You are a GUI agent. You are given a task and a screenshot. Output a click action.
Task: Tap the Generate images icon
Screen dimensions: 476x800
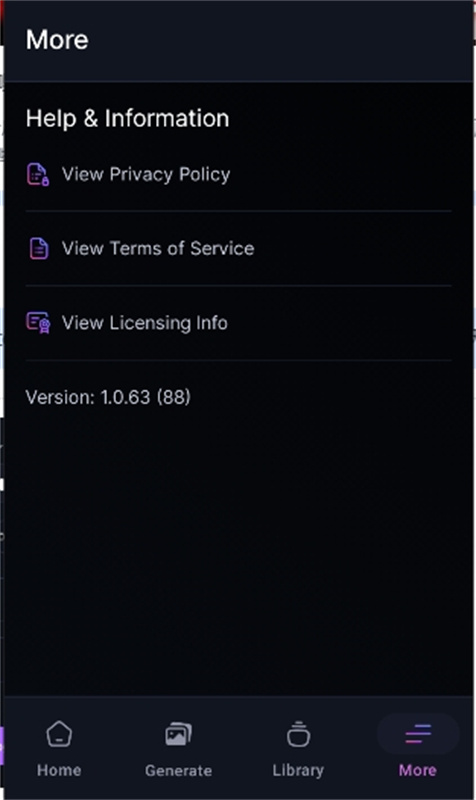coord(178,735)
